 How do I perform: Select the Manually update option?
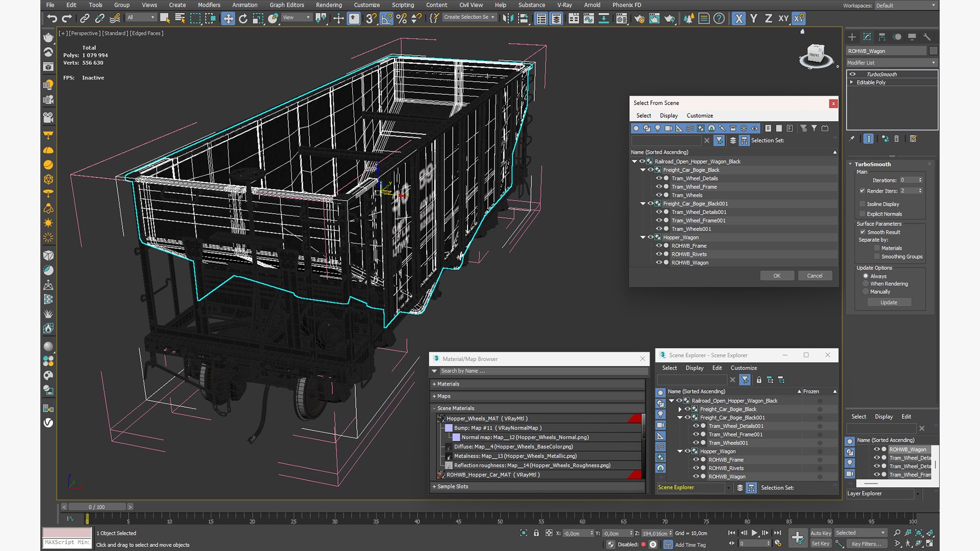866,292
